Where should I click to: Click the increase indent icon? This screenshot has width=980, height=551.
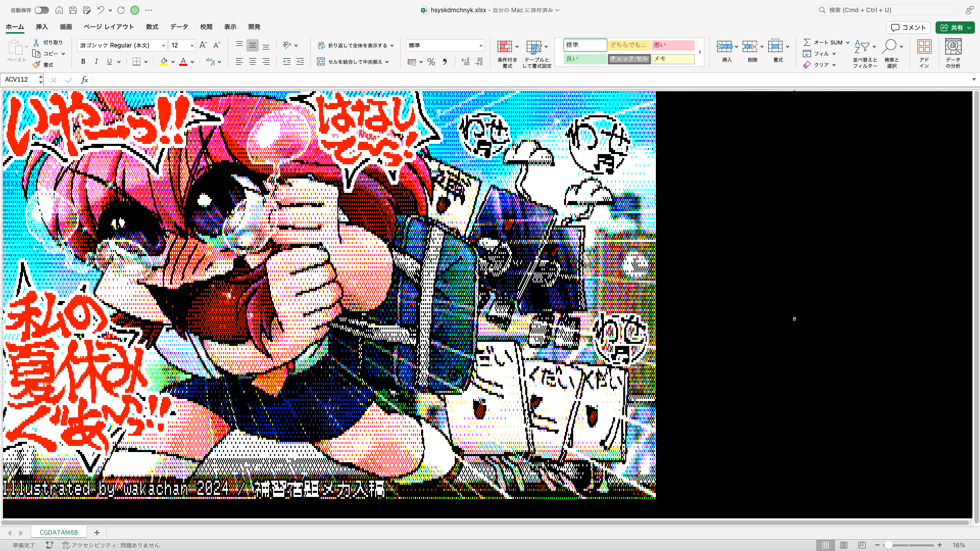300,62
